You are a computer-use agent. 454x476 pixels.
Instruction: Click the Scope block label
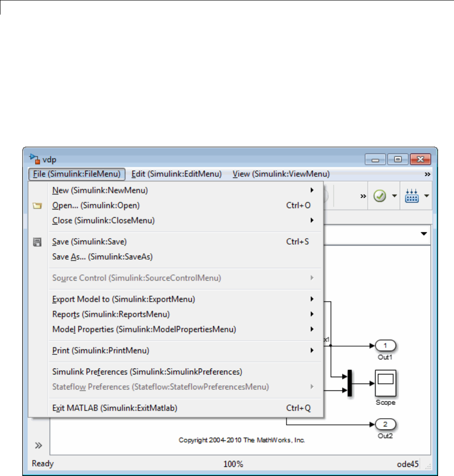(385, 403)
